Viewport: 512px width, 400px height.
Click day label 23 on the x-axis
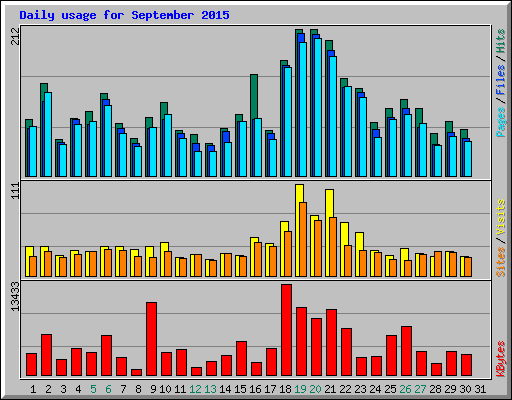[x=360, y=389]
